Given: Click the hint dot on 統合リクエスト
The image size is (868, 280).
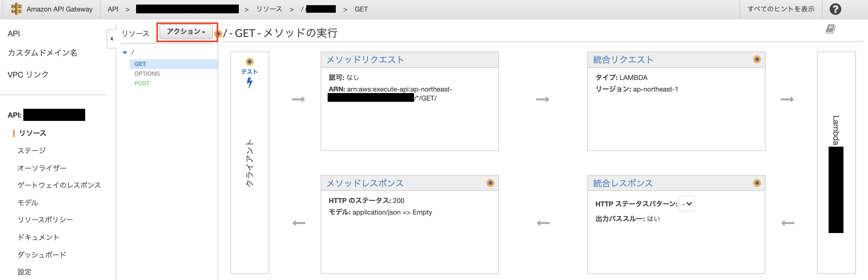Looking at the screenshot, I should pyautogui.click(x=757, y=59).
